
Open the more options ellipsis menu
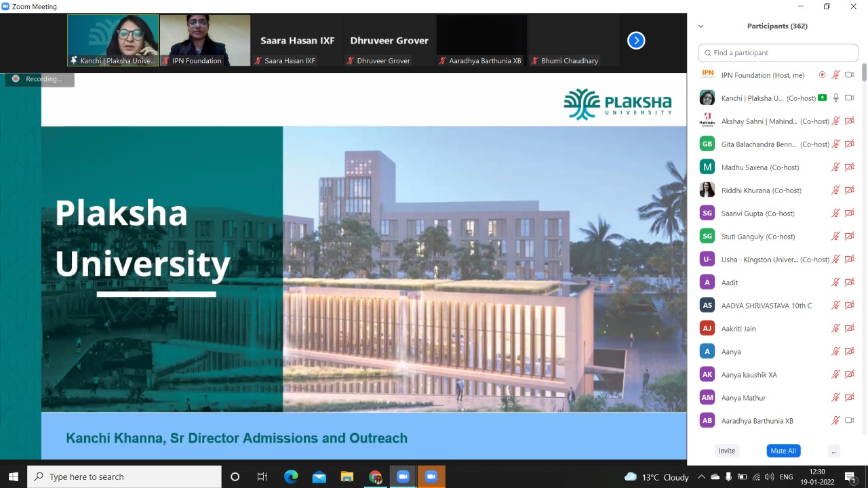pyautogui.click(x=833, y=451)
